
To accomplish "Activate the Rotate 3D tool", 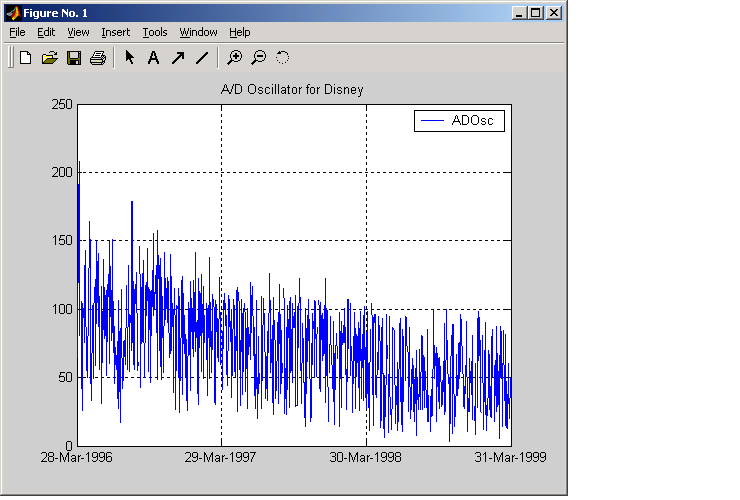I will (282, 58).
